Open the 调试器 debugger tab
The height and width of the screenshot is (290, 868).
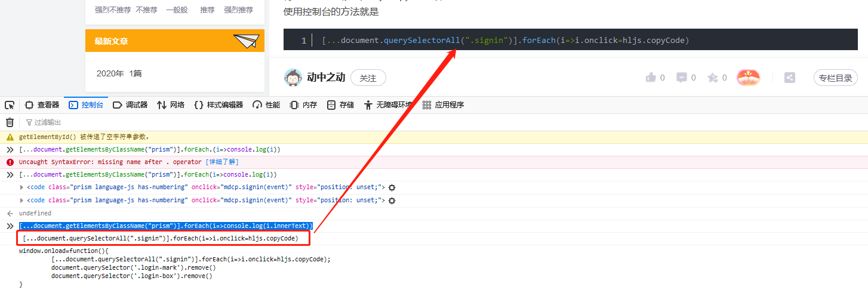(x=130, y=105)
